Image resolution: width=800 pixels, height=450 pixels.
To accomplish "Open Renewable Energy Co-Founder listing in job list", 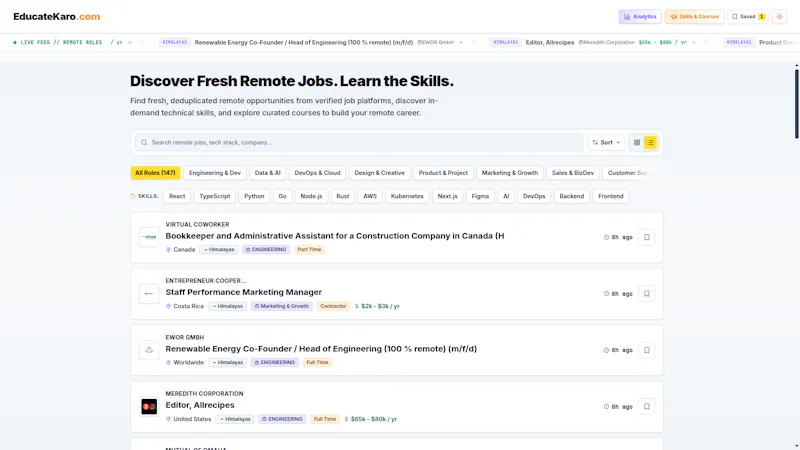I will click(x=321, y=348).
